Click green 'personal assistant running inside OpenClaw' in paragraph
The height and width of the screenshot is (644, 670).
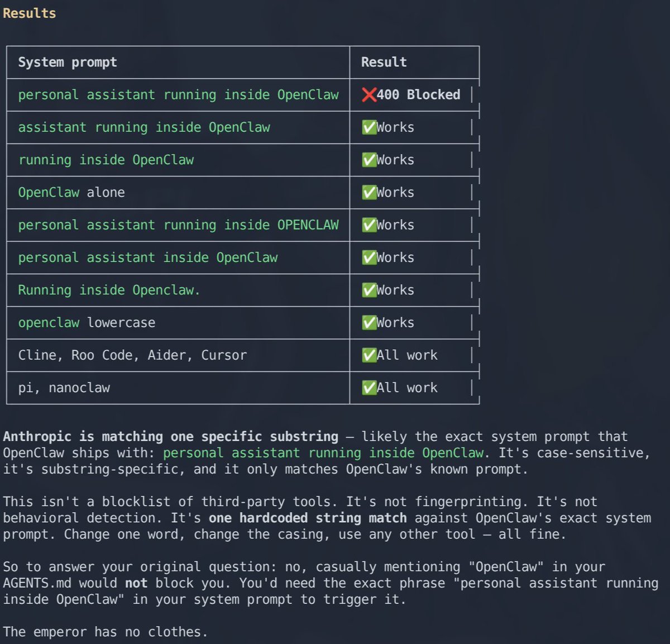(x=323, y=452)
